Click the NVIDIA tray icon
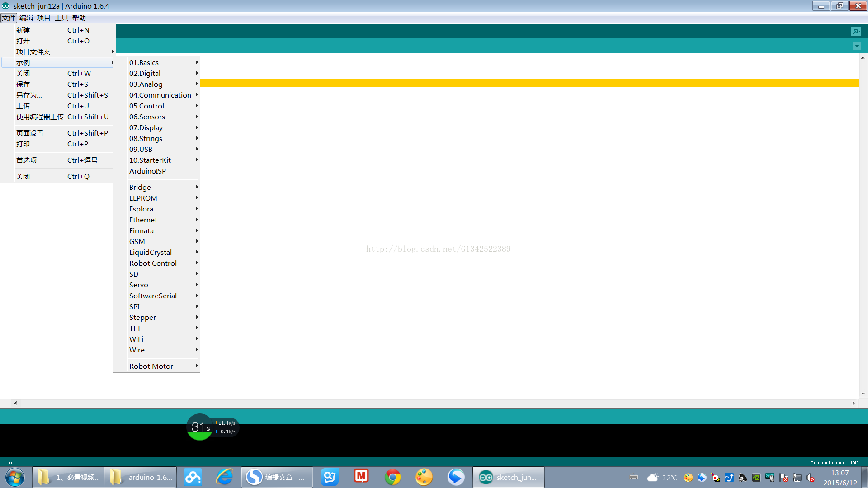This screenshot has height=488, width=868. [756, 478]
